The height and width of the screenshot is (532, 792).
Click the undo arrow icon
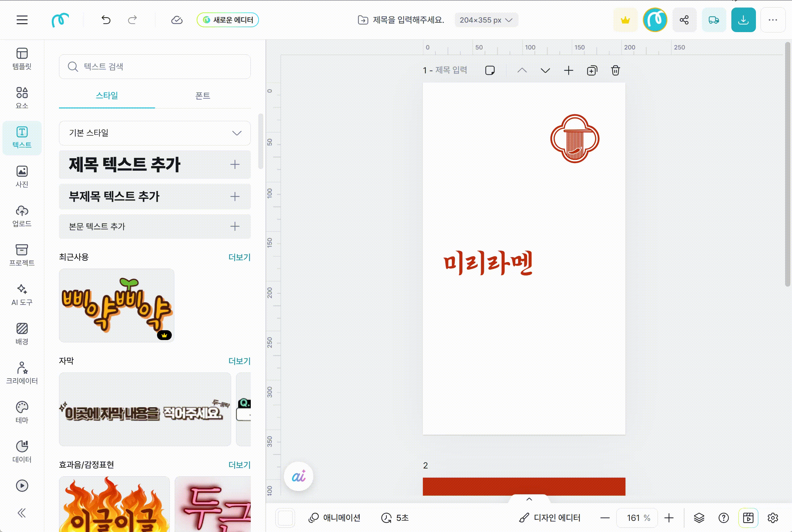click(106, 20)
